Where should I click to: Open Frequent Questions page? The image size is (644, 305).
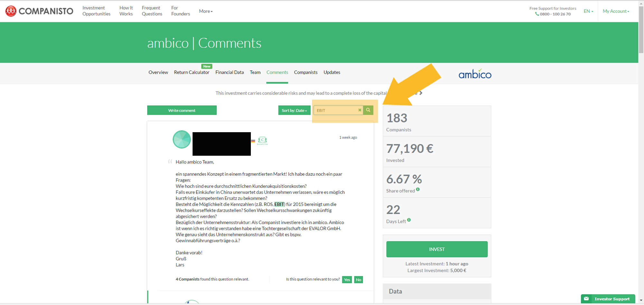pyautogui.click(x=152, y=11)
